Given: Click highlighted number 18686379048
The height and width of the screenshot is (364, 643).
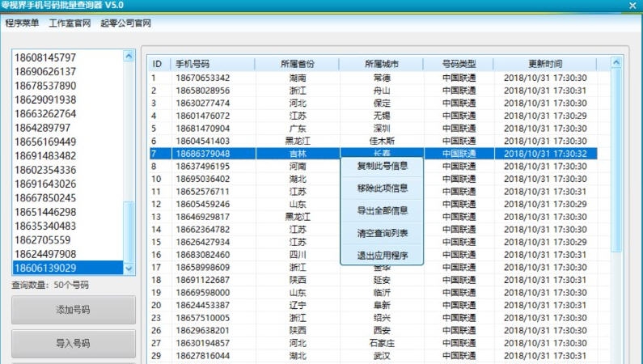Looking at the screenshot, I should coord(202,154).
